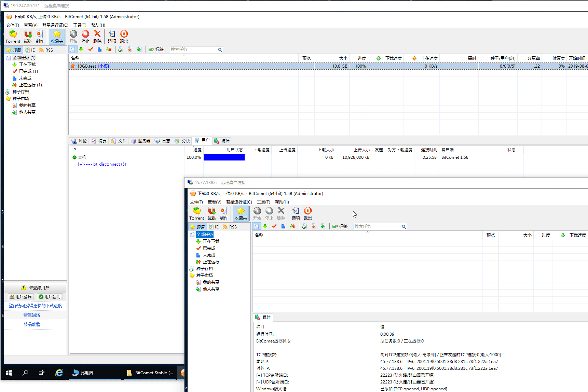Click 磁链 magnet icon in front window

[x=212, y=213]
